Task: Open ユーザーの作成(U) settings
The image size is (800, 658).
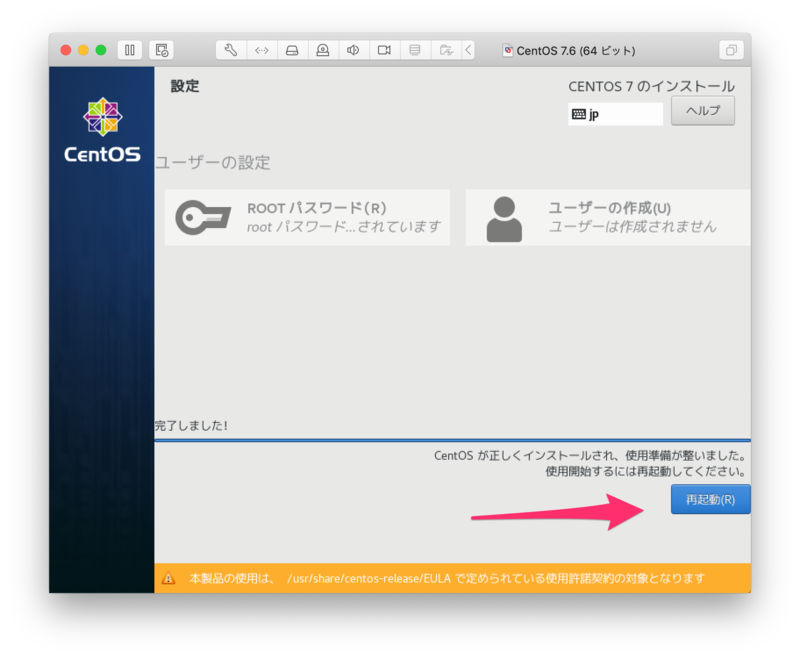Action: (608, 218)
